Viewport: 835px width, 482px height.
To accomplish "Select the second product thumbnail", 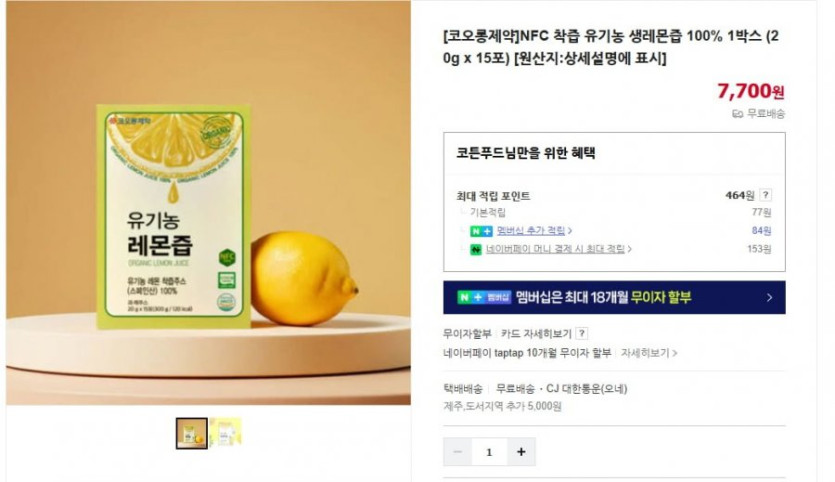I will 225,432.
